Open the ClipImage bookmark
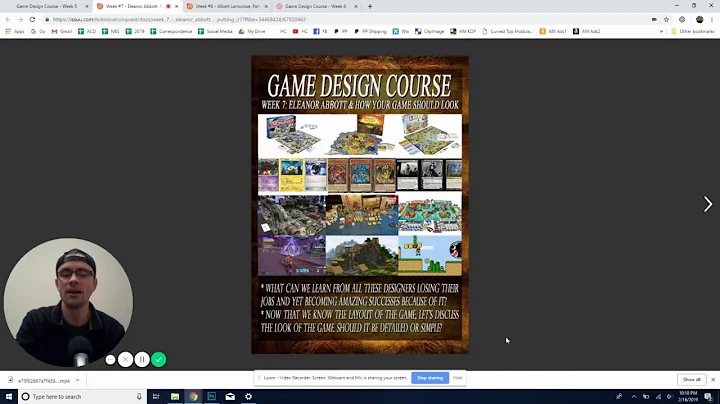Viewport: 720px width, 404px height. [429, 31]
